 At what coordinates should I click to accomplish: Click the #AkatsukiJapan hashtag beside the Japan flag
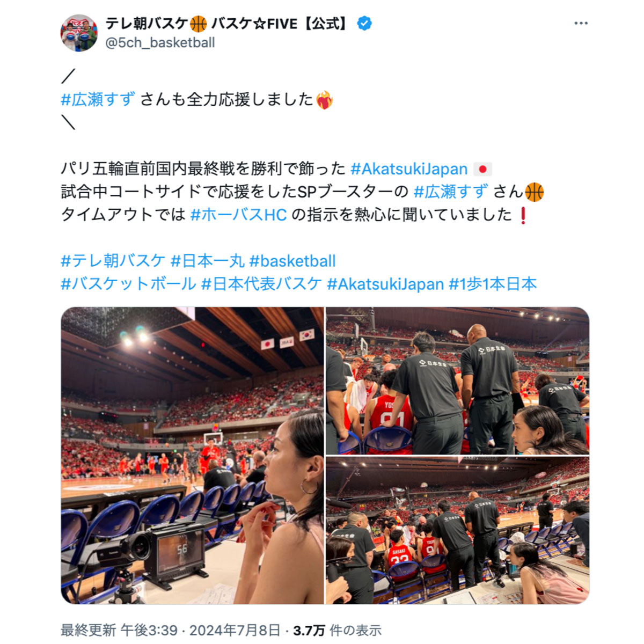[409, 169]
